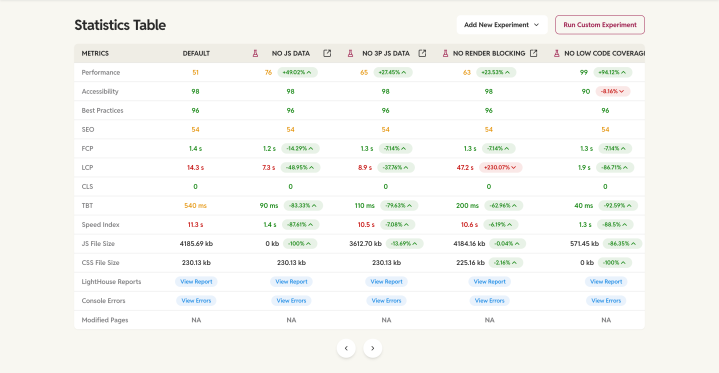This screenshot has height=373, width=719.
Task: Click the LightHouse Reports row label
Action: 111,282
